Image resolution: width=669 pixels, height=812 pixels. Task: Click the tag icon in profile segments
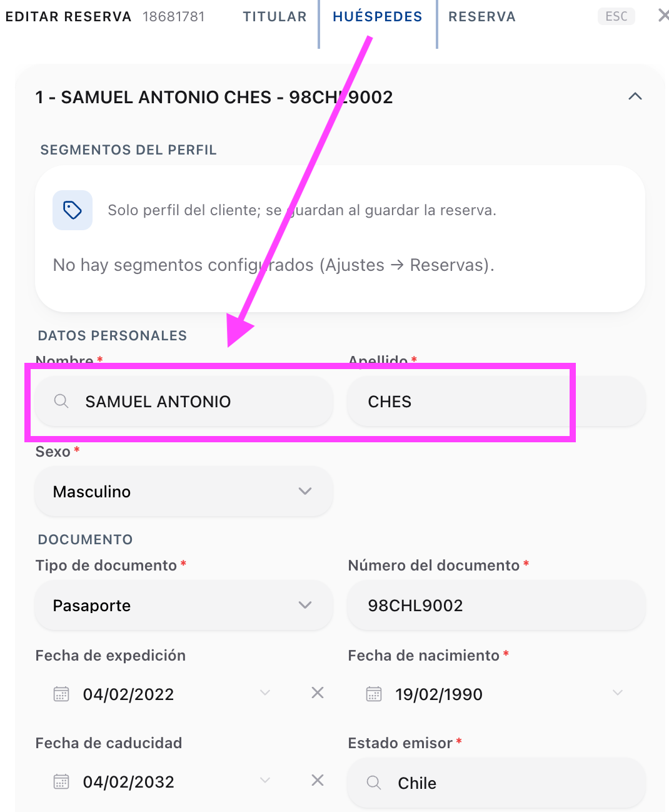[73, 210]
